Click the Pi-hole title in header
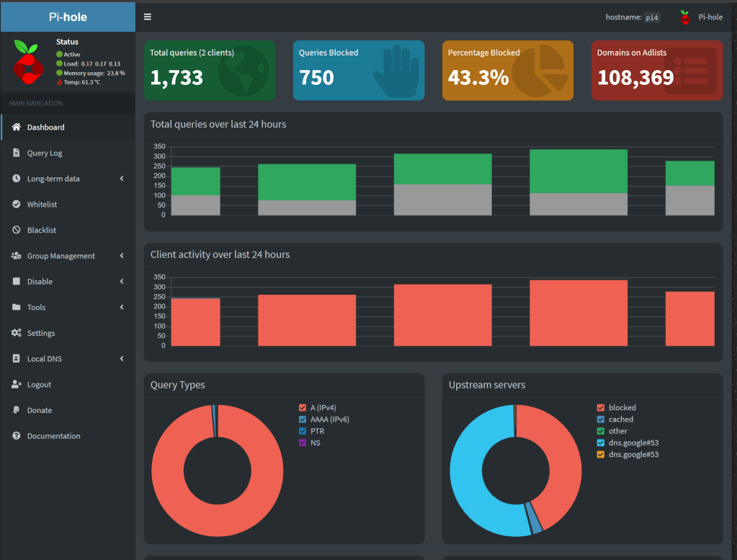 click(x=68, y=17)
